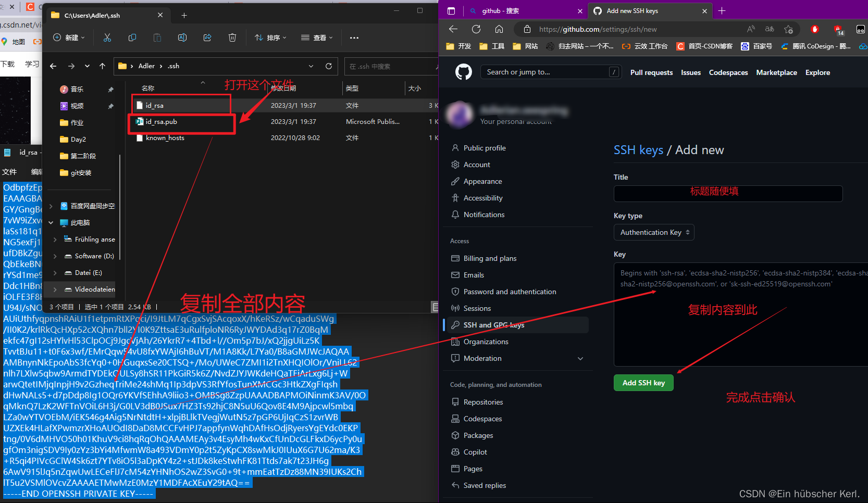Screen dimensions: 868x503
Task: Click GitHub Search or jump to field
Action: (x=550, y=72)
